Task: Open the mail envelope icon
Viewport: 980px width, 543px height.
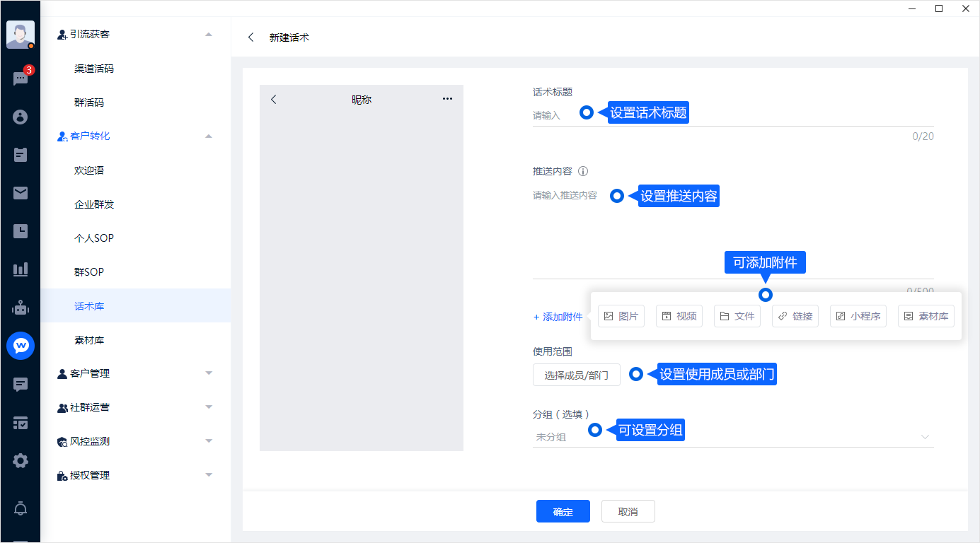Action: click(21, 193)
